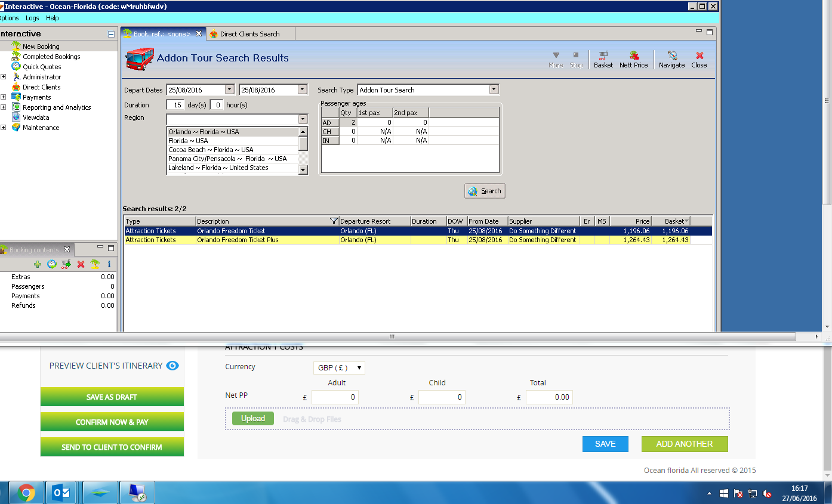
Task: Click the Child Net PP input field
Action: pyautogui.click(x=442, y=397)
